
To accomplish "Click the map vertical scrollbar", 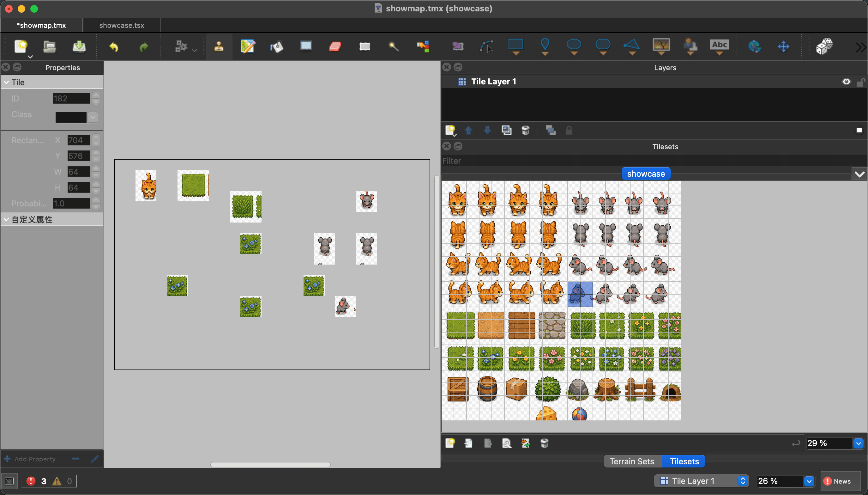I will coord(437,262).
